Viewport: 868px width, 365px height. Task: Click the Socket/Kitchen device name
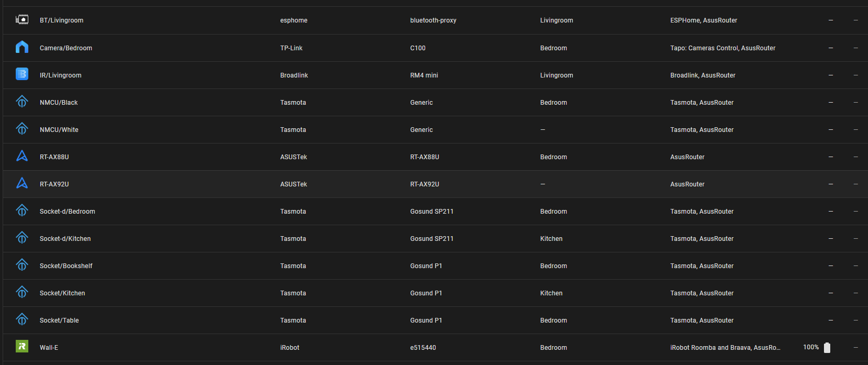(x=62, y=293)
